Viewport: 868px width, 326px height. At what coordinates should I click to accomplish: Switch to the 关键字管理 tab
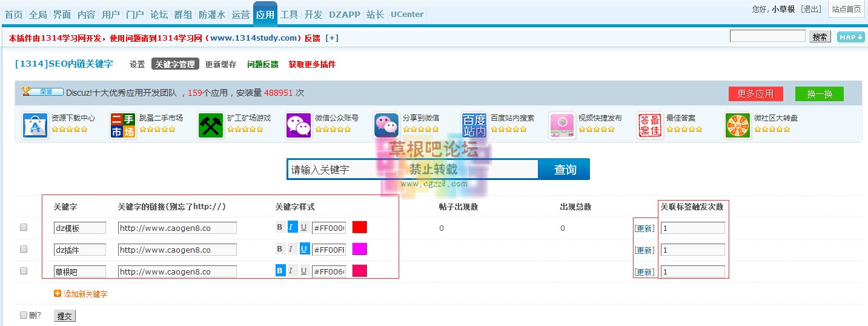[175, 64]
